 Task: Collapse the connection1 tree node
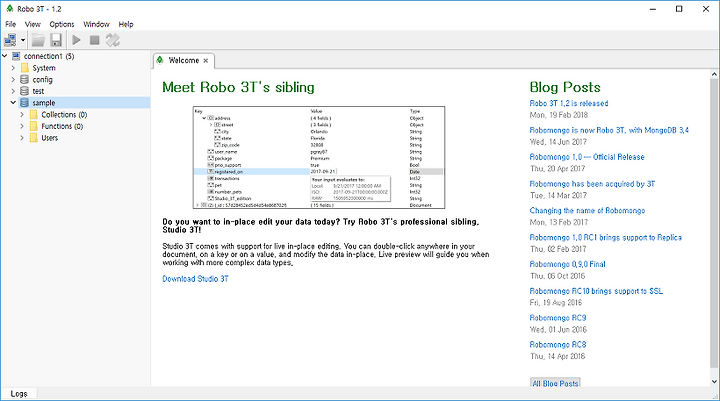[5, 56]
